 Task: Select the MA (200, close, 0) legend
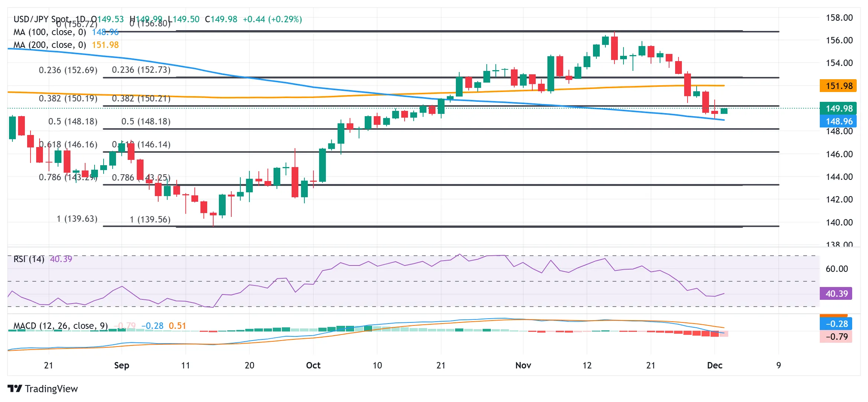[x=50, y=45]
